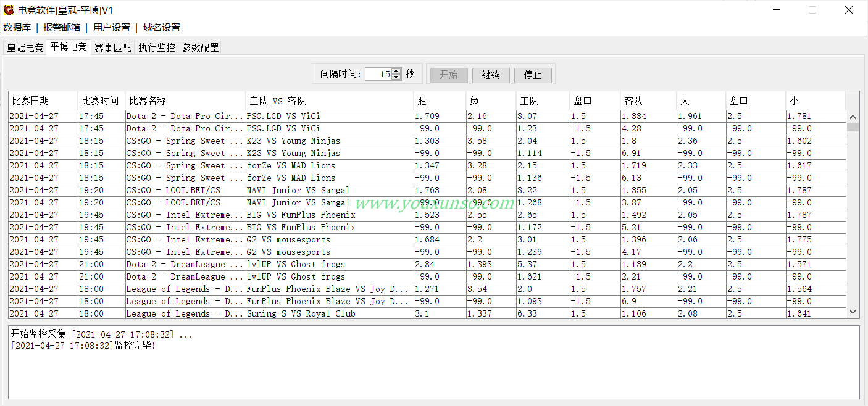Select the cell showing 1.093

click(543, 301)
